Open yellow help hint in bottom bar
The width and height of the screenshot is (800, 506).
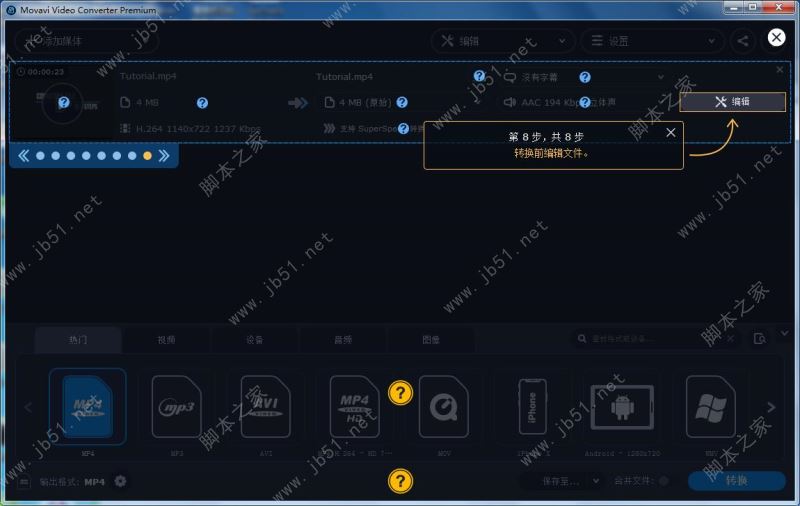tap(401, 481)
